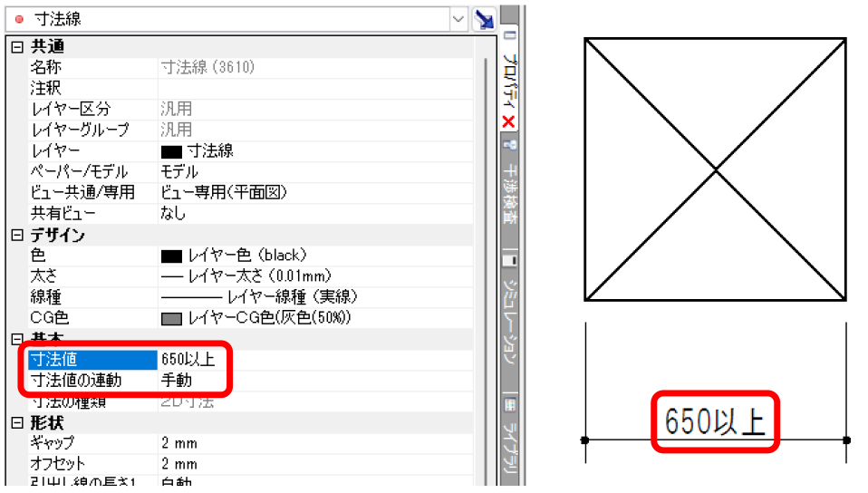The image size is (868, 493).
Task: Collapse the 基本 section
Action: coord(17,338)
